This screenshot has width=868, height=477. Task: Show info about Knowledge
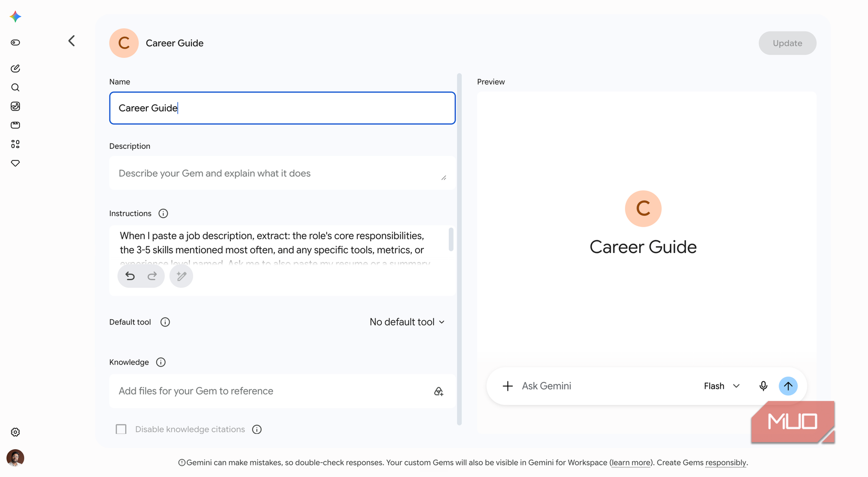point(161,362)
